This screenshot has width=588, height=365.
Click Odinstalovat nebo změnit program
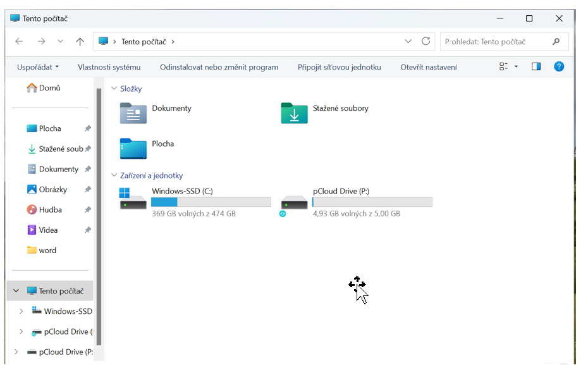(219, 67)
